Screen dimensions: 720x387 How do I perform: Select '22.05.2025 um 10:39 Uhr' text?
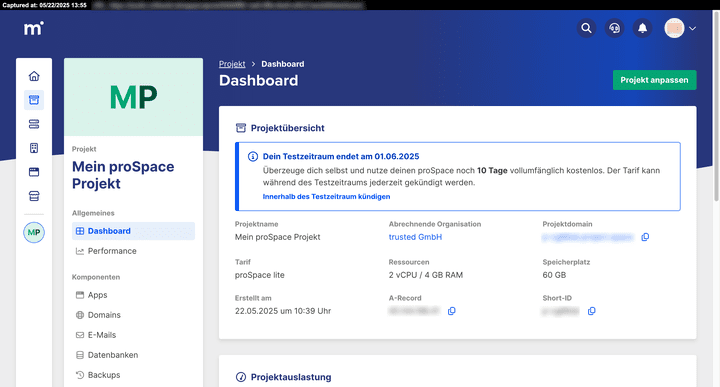283,311
